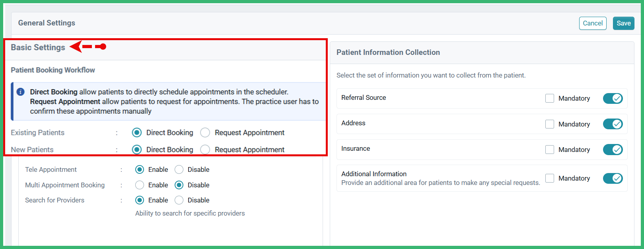644x249 pixels.
Task: Click the Save button
Action: (x=623, y=23)
